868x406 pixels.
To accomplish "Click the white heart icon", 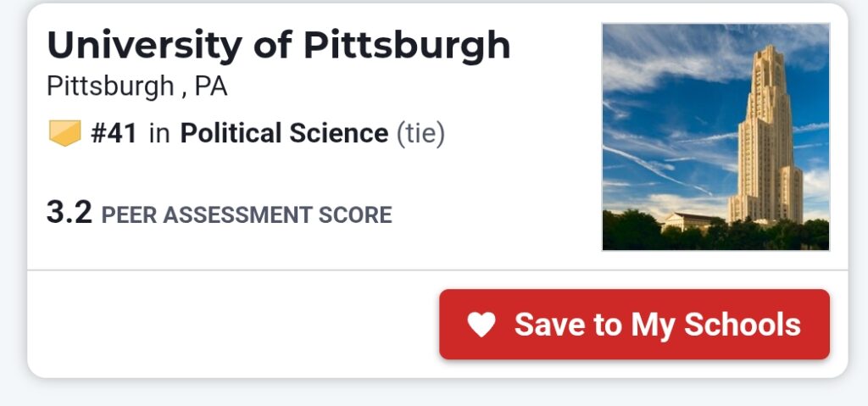I will click(x=481, y=325).
